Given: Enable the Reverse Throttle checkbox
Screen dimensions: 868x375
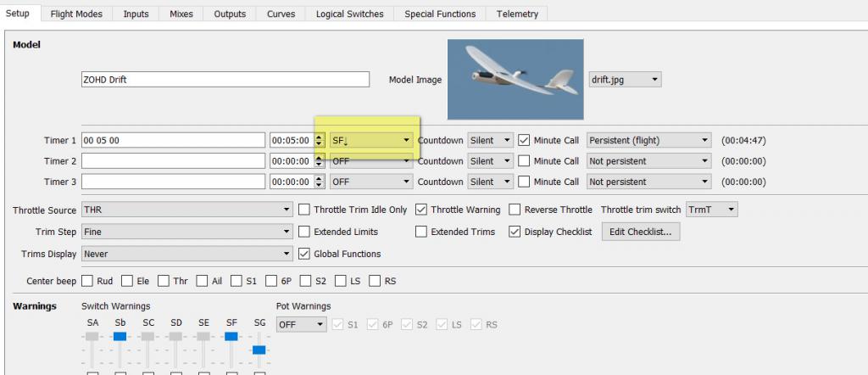Looking at the screenshot, I should [x=515, y=210].
